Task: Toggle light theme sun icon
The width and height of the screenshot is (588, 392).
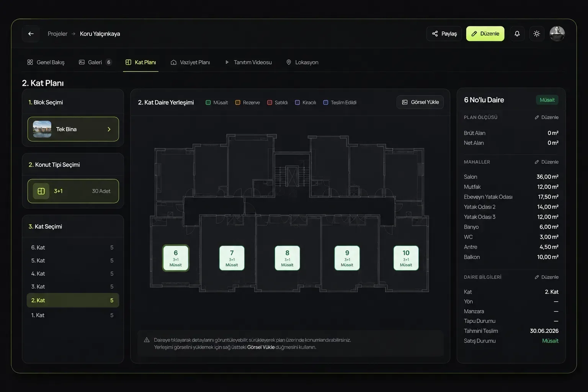Action: click(537, 34)
